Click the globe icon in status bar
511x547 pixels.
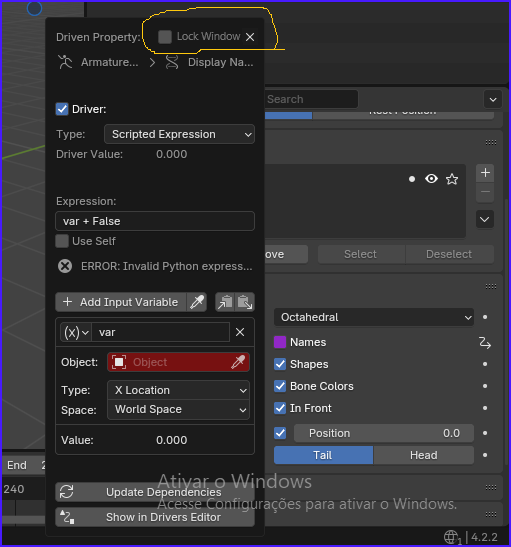[x=452, y=537]
